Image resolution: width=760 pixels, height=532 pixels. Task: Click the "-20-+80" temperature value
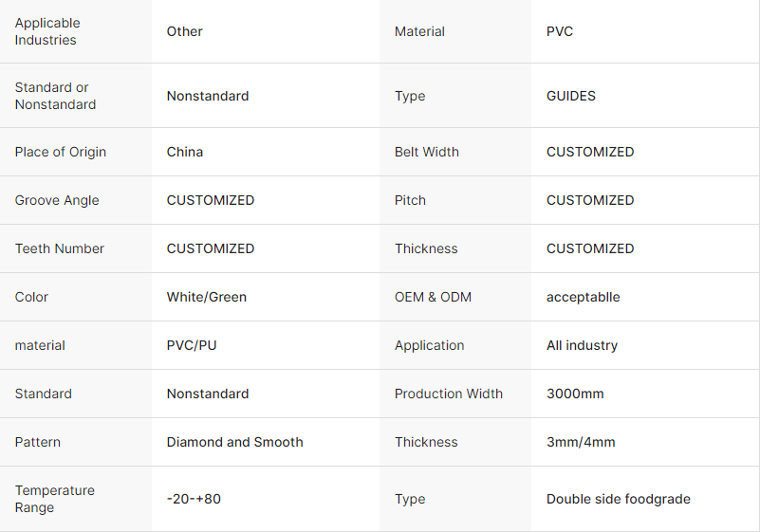pos(194,499)
